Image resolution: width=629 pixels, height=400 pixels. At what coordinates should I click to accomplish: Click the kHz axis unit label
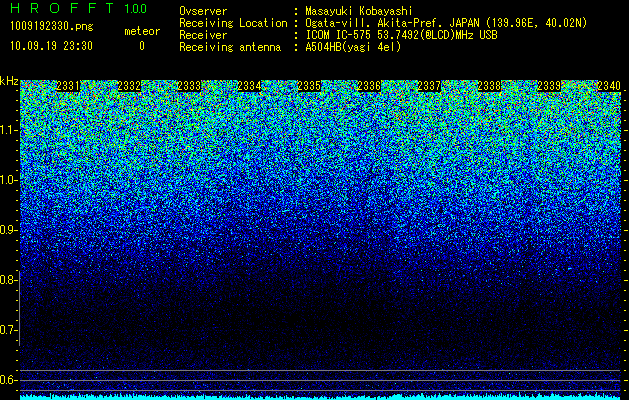pos(9,81)
